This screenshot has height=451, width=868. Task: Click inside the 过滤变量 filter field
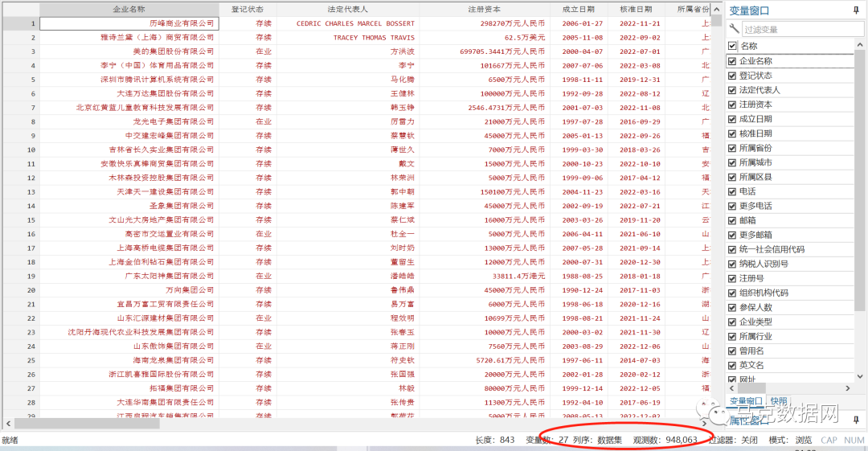803,30
